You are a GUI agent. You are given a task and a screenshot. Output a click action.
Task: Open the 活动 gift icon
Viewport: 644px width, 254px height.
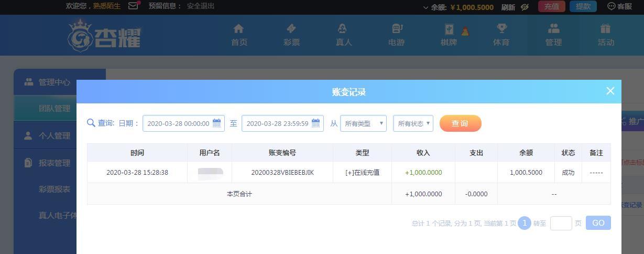coord(606,28)
